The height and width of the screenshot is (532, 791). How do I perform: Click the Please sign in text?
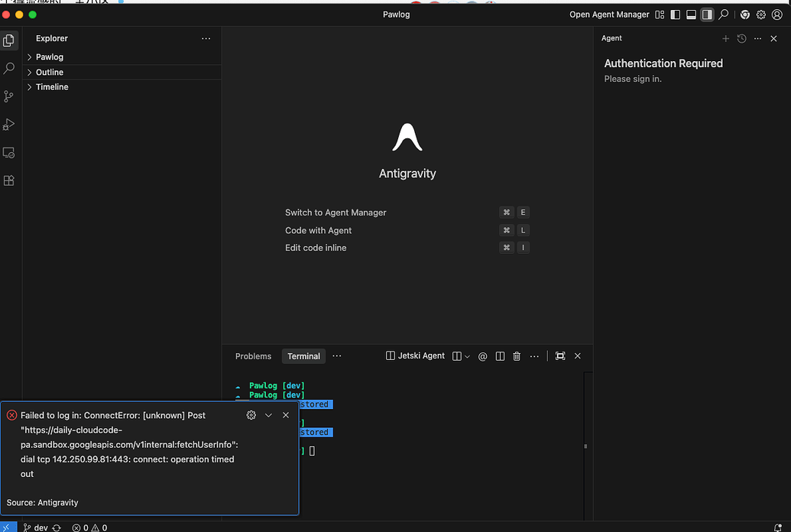[633, 79]
